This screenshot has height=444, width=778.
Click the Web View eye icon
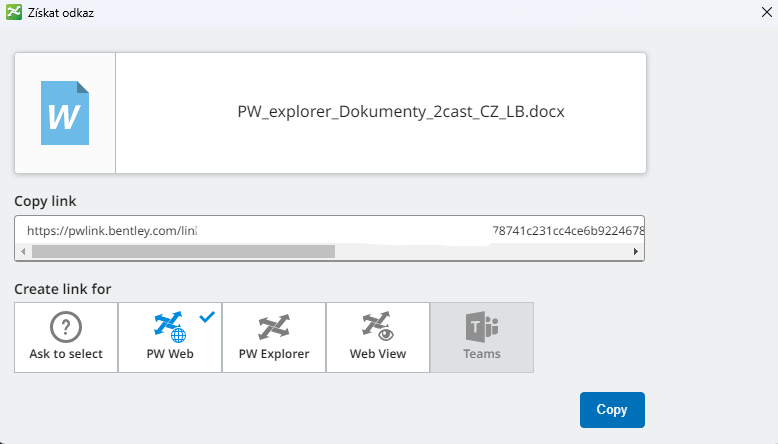pyautogui.click(x=377, y=326)
